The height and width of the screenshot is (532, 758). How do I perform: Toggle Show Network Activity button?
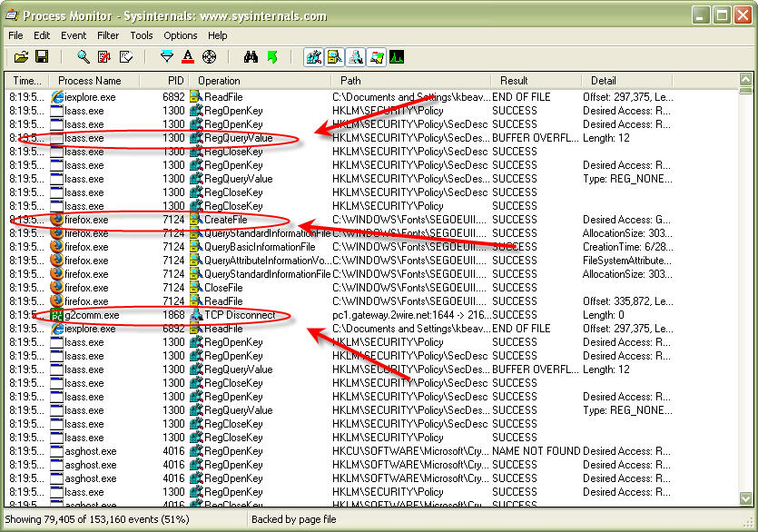(355, 57)
